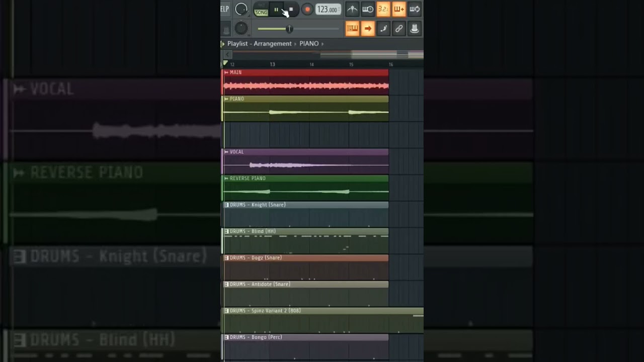Open the VOCAL clip menu icon
This screenshot has width=644, height=362.
point(226,152)
